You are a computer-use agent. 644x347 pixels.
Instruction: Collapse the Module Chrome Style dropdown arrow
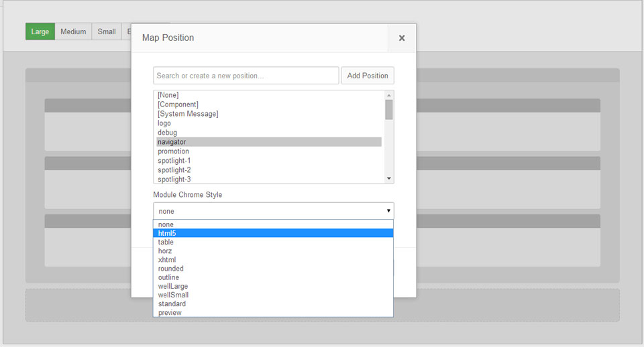click(x=388, y=211)
